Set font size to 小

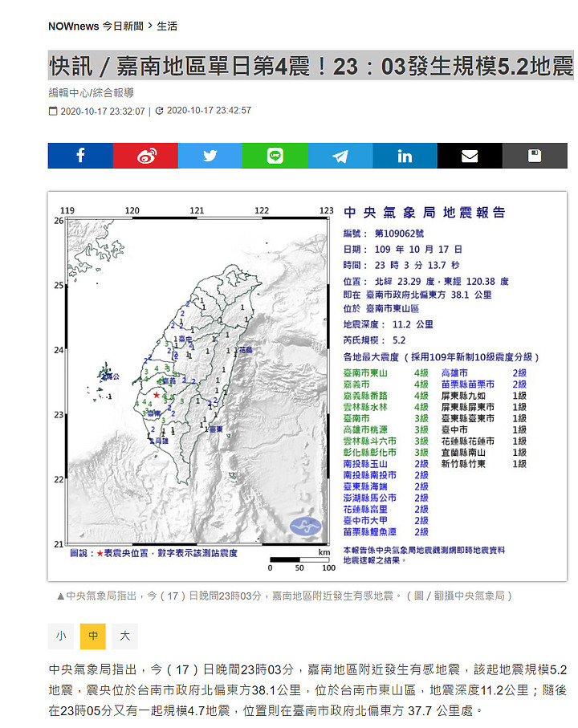click(61, 636)
